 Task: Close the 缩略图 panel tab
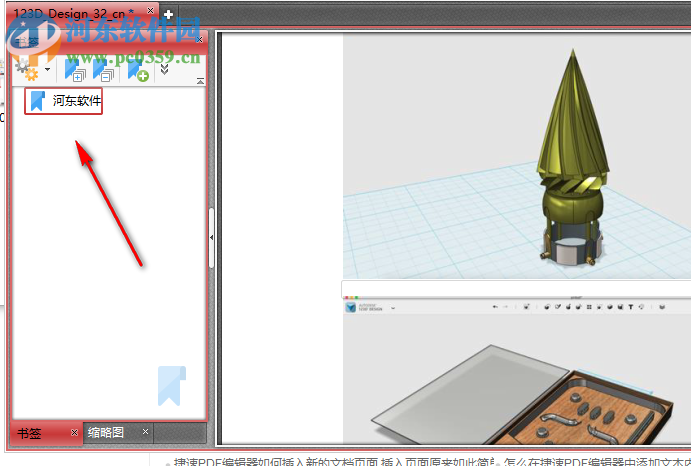[x=145, y=433]
